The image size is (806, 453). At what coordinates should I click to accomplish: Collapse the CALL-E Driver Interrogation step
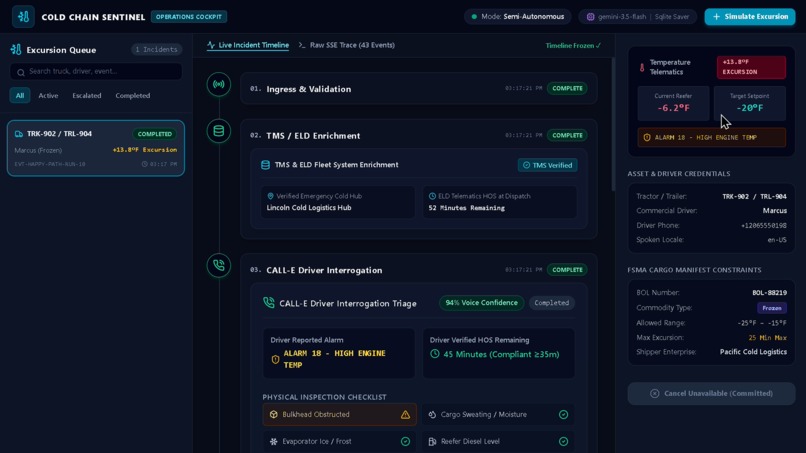pos(419,270)
